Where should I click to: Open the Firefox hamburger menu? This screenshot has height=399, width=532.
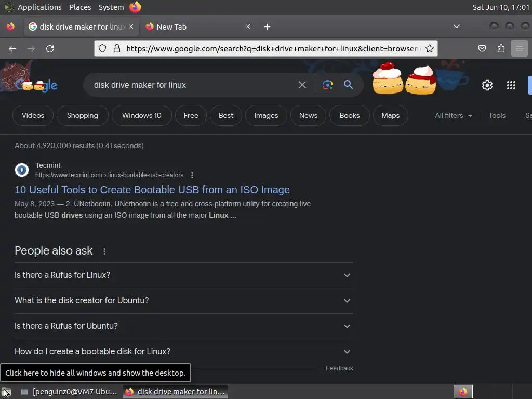coord(520,48)
